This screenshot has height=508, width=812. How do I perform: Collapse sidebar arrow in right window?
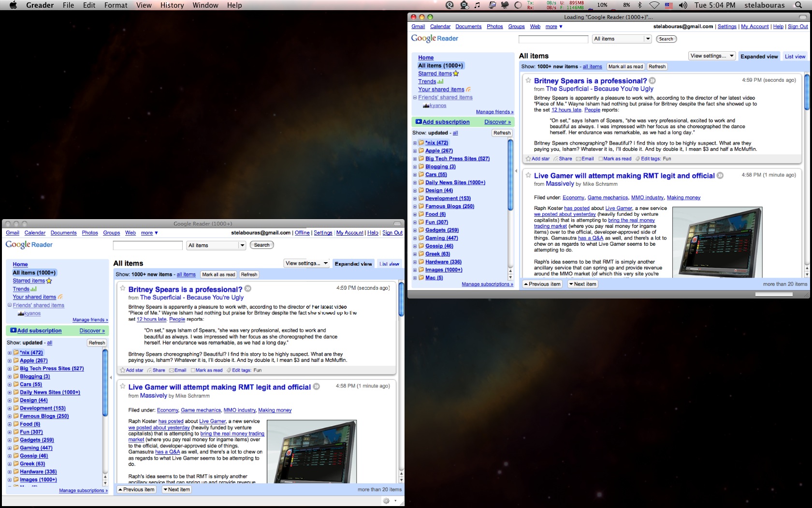coord(516,170)
